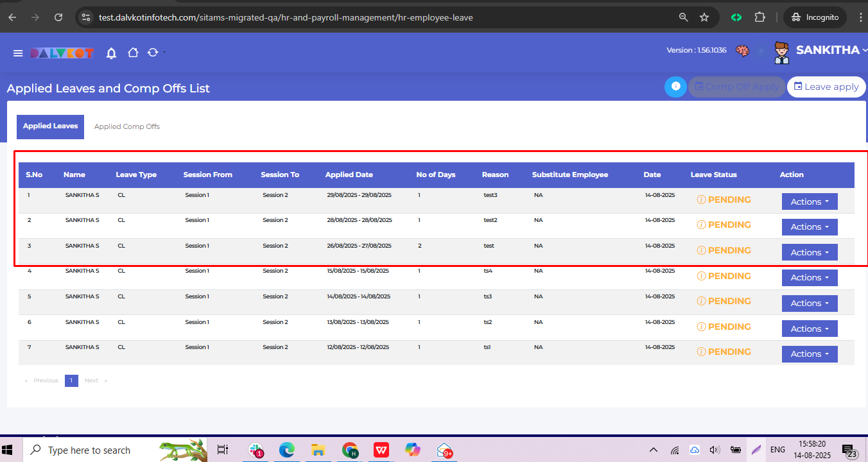
Task: Bookmark page with star icon
Action: (704, 17)
